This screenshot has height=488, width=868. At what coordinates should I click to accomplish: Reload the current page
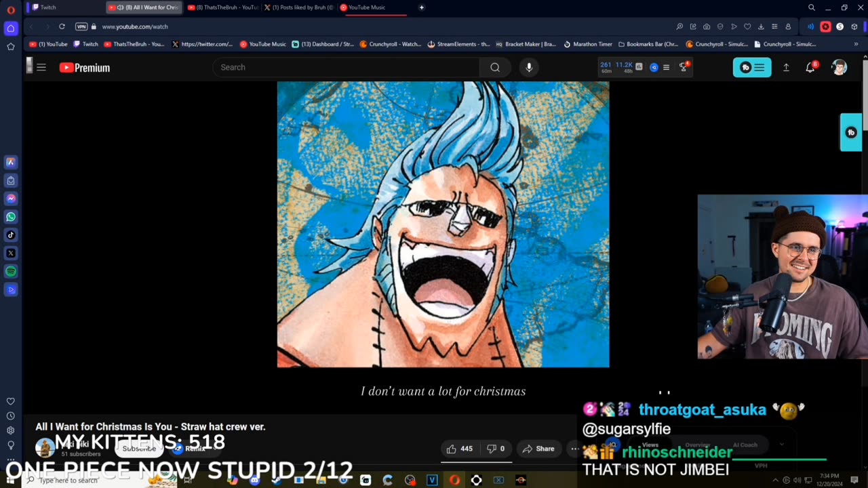(62, 26)
